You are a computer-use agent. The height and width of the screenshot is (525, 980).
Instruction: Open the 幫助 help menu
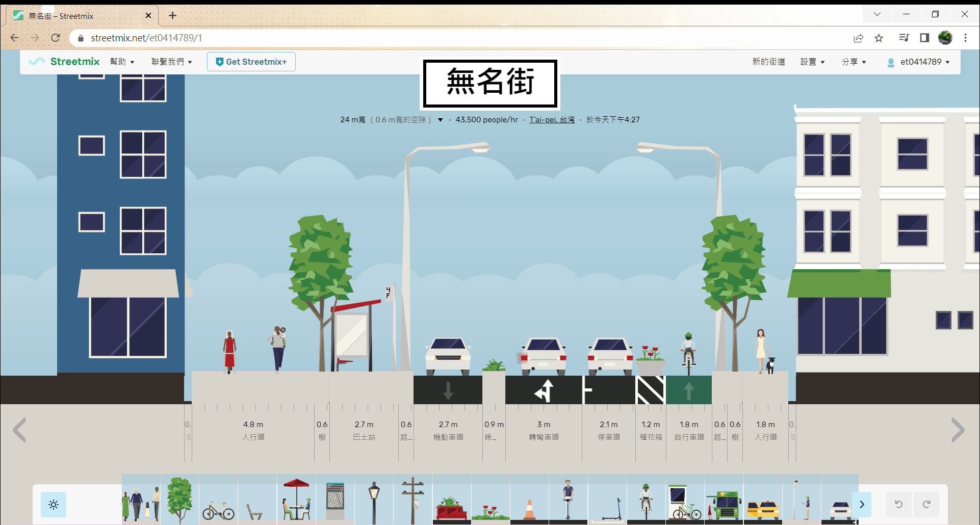pos(122,62)
